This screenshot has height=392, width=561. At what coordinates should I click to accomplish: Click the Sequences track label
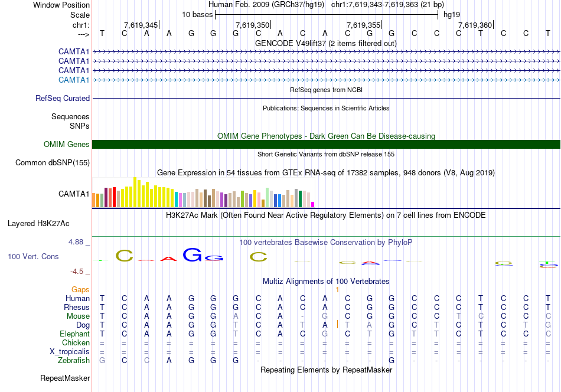pyautogui.click(x=70, y=117)
